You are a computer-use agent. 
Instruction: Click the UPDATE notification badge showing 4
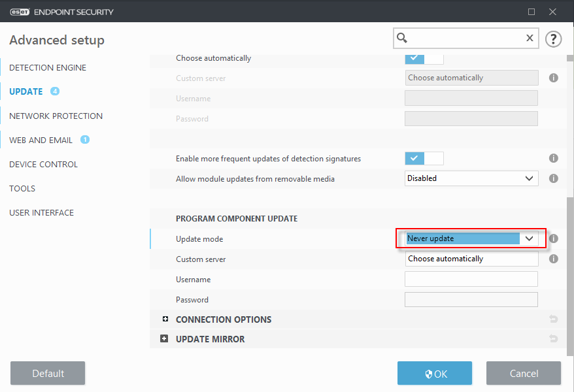point(55,91)
